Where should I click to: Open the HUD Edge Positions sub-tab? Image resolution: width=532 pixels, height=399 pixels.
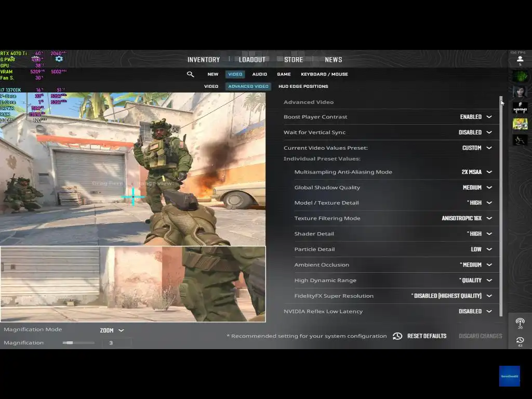(x=303, y=86)
